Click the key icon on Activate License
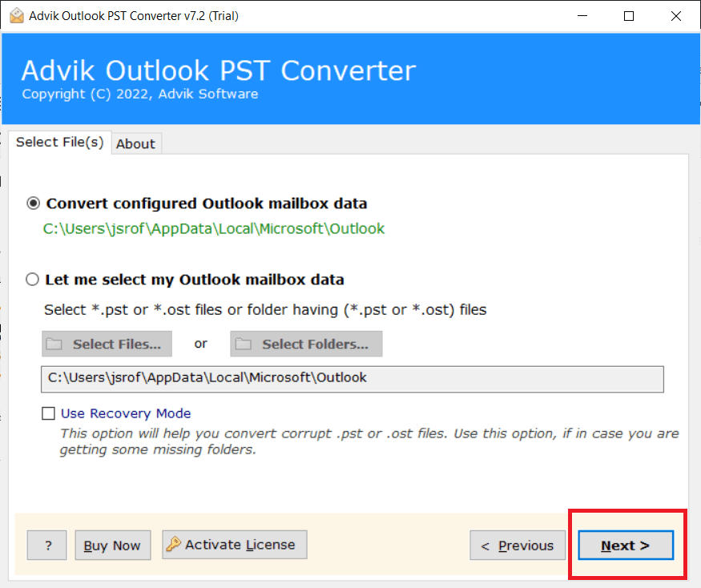This screenshot has height=588, width=701. click(174, 544)
